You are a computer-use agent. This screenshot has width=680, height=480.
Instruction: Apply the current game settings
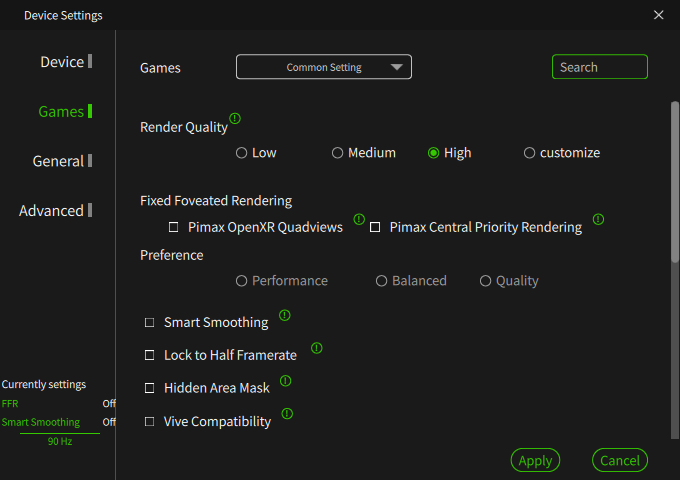[535, 460]
